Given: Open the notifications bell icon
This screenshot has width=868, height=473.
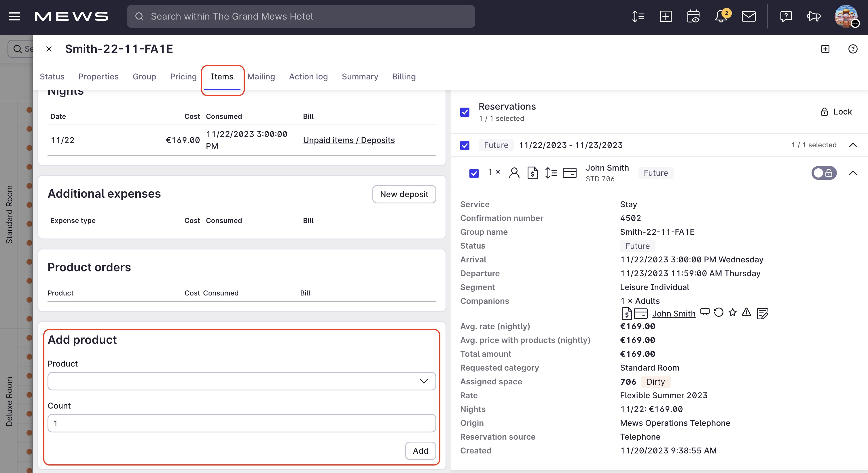Looking at the screenshot, I should (x=721, y=16).
